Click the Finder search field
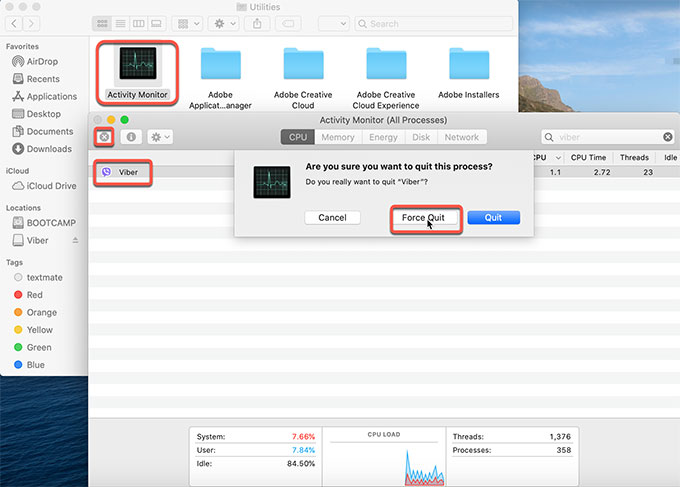Screen dimensions: 680x487 434,23
